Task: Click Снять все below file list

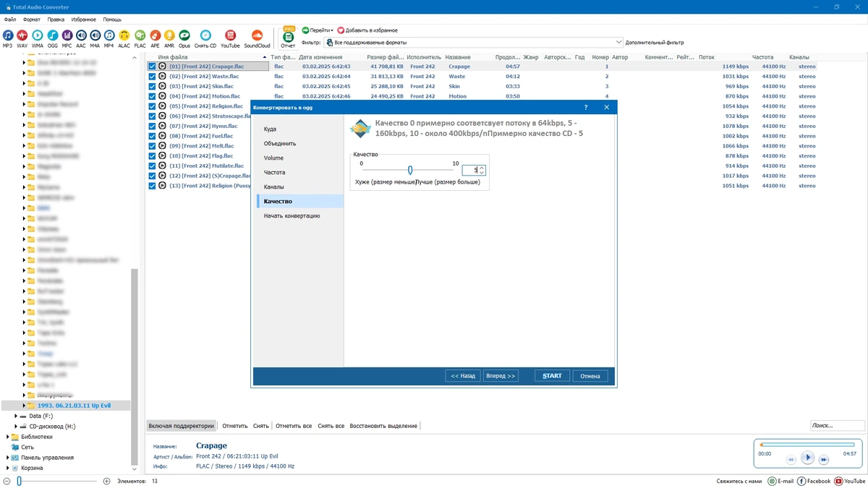Action: (331, 426)
